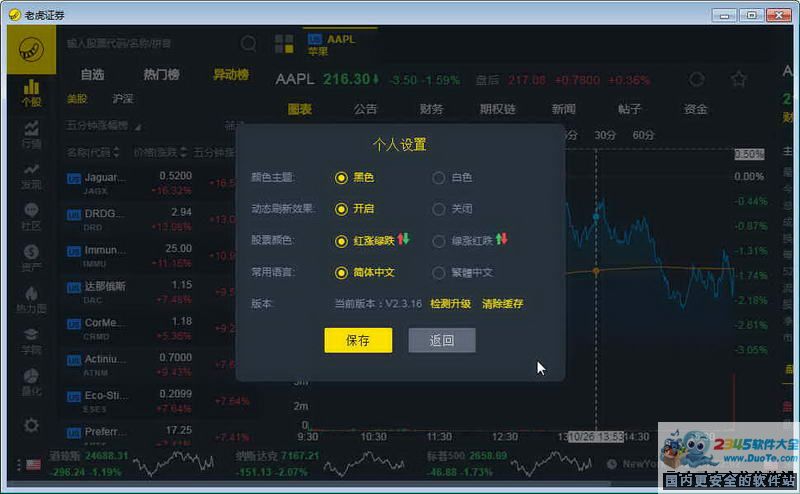Select the 30分 chart interval
800x494 pixels.
[x=605, y=135]
